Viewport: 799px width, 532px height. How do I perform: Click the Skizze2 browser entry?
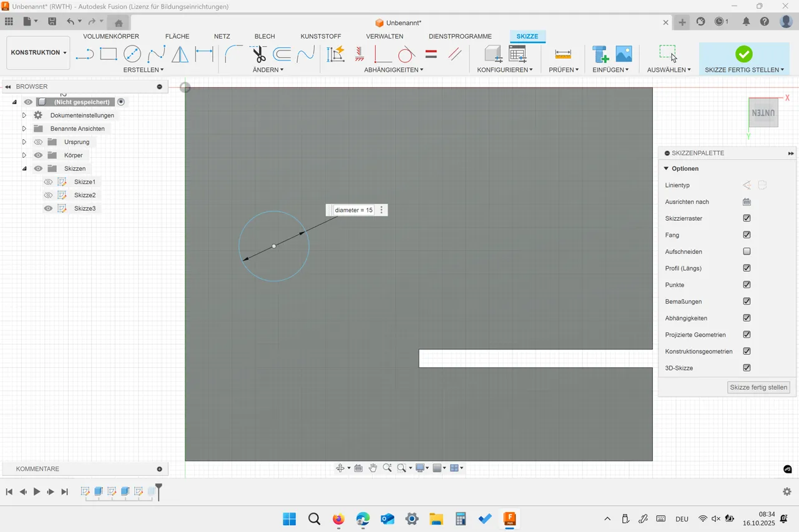pos(85,195)
